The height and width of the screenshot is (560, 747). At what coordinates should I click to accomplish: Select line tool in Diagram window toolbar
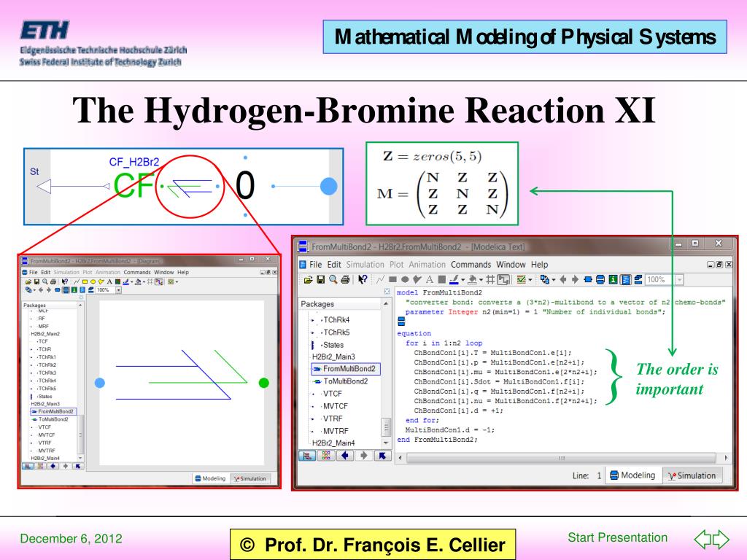click(76, 281)
